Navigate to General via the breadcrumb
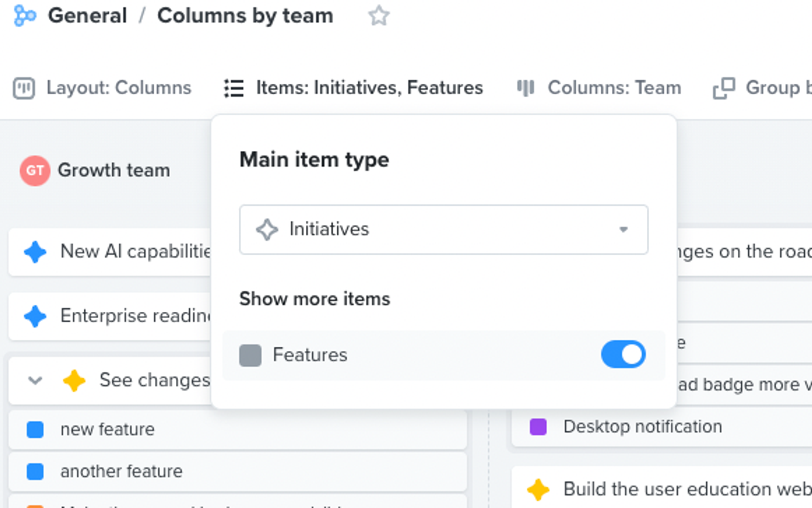This screenshot has height=508, width=812. [x=87, y=15]
